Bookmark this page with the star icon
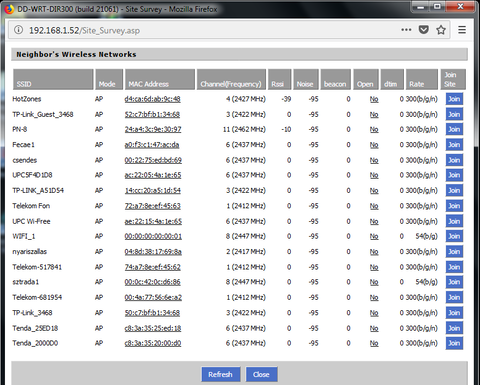 pyautogui.click(x=441, y=30)
